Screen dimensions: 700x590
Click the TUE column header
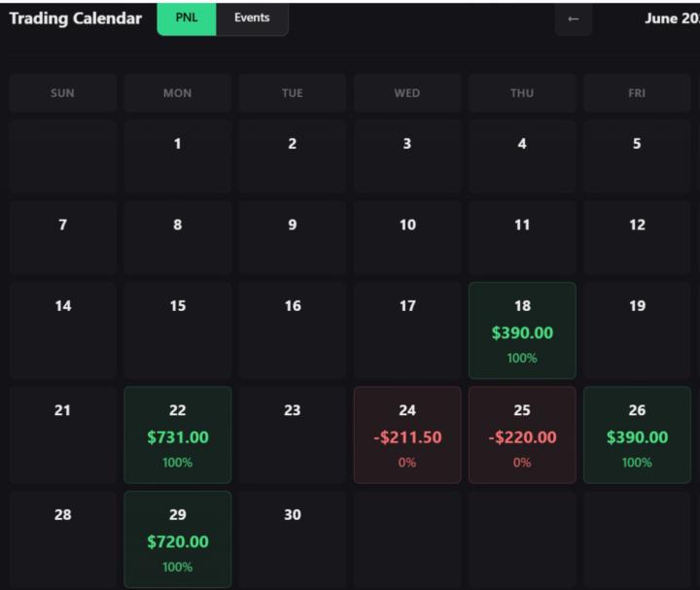tap(293, 93)
